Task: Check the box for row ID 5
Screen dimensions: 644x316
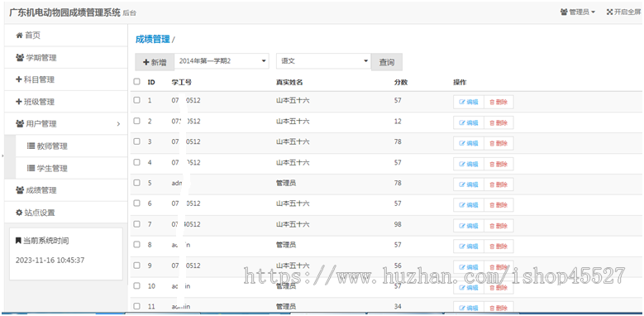Action: click(136, 183)
